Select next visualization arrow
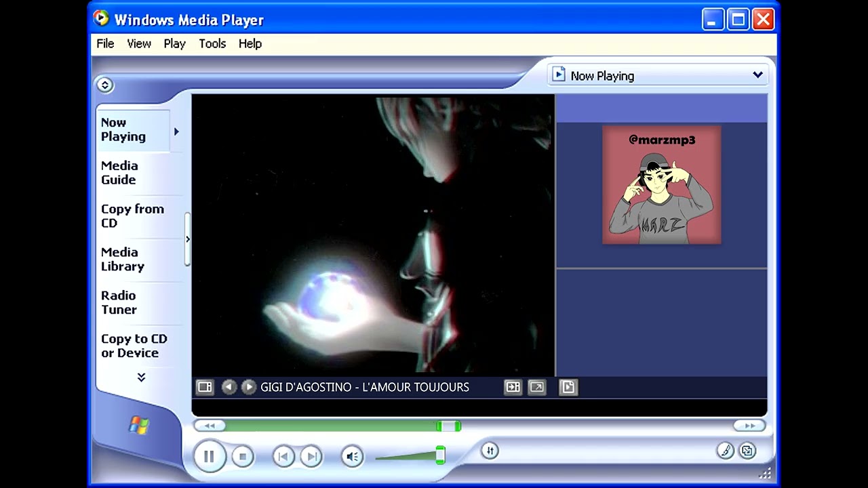Viewport: 868px width, 488px height. pos(248,387)
